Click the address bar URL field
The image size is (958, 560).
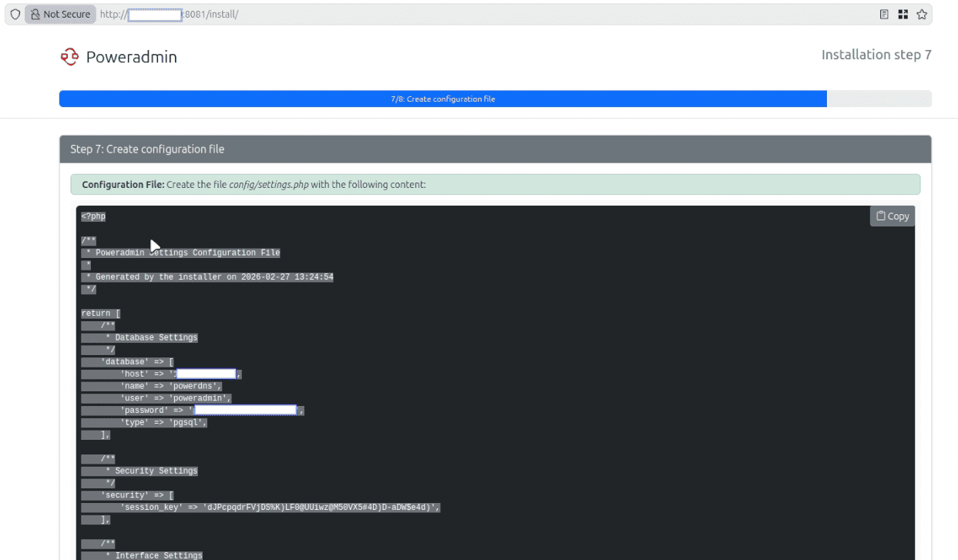[462, 15]
